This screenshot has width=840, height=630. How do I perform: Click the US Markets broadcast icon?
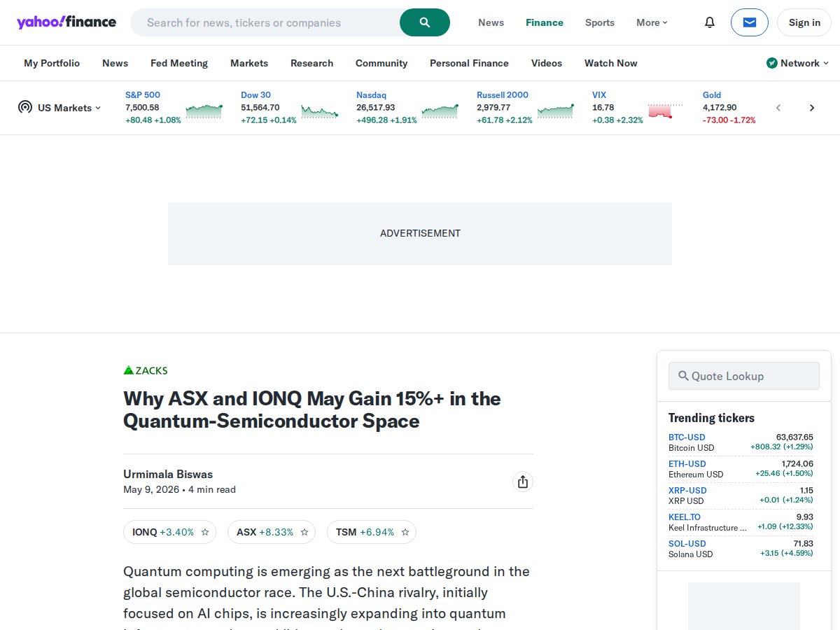coord(25,107)
